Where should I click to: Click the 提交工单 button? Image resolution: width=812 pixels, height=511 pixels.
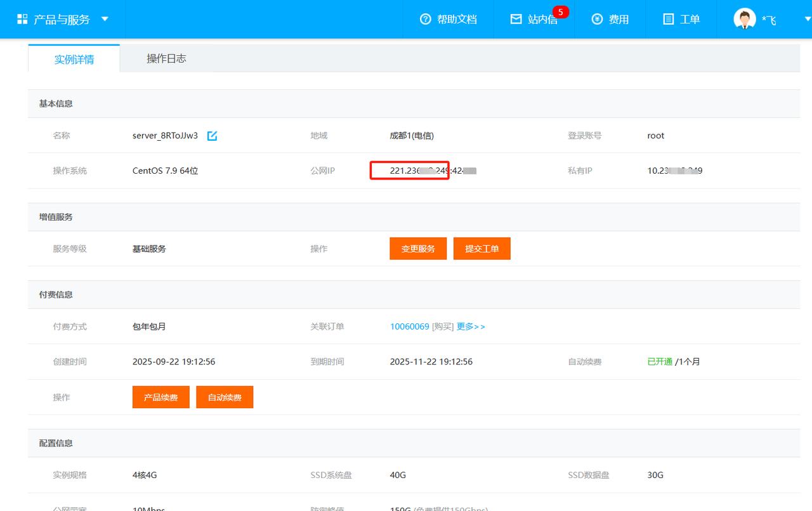[x=482, y=249]
